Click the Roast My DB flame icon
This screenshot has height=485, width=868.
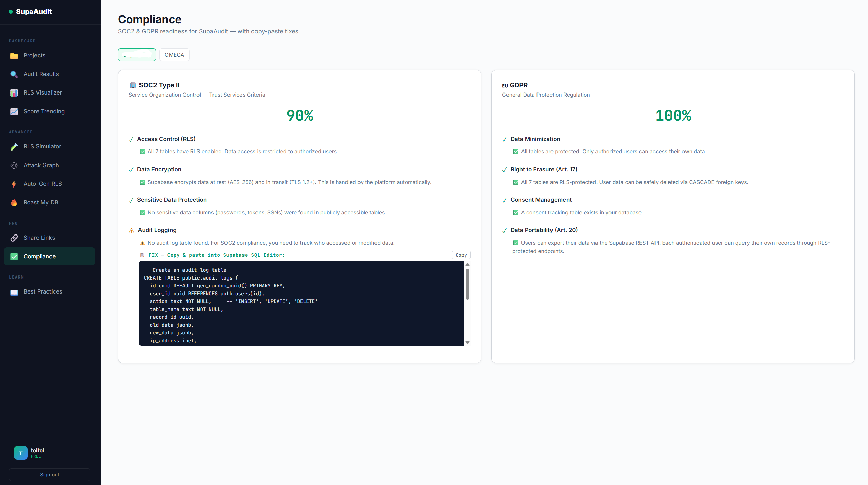coord(14,203)
